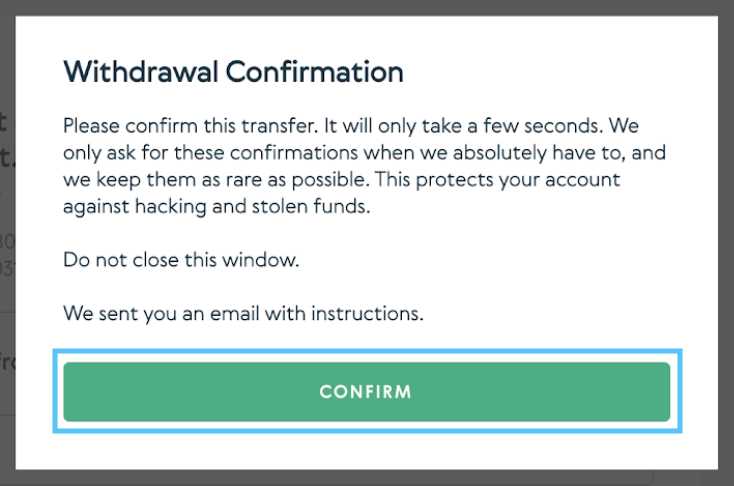
Task: Click the Withdrawal Confirmation heading
Action: (x=233, y=72)
